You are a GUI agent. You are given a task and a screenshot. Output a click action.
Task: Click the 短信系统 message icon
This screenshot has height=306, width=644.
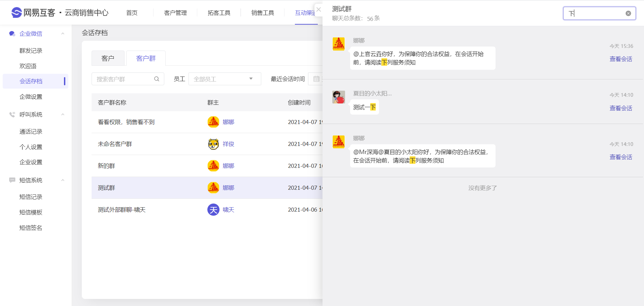coord(12,180)
